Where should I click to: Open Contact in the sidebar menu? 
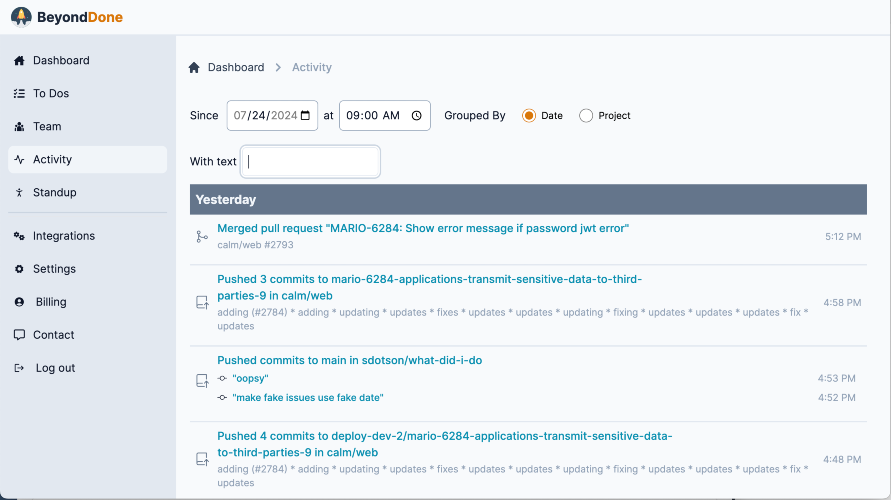[x=88, y=335]
